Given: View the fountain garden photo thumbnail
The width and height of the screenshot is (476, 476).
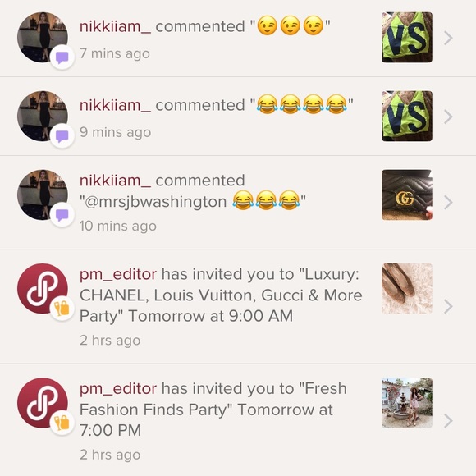Looking at the screenshot, I should 407,403.
